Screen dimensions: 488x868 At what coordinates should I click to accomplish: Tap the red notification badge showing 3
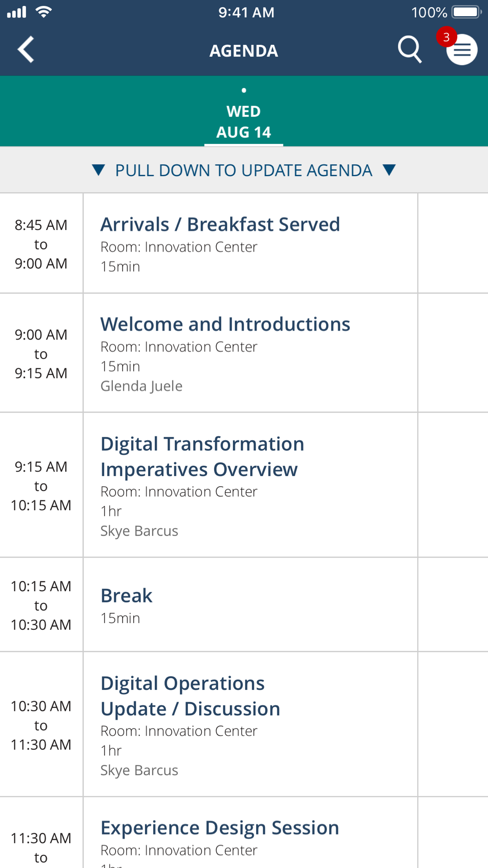(446, 37)
